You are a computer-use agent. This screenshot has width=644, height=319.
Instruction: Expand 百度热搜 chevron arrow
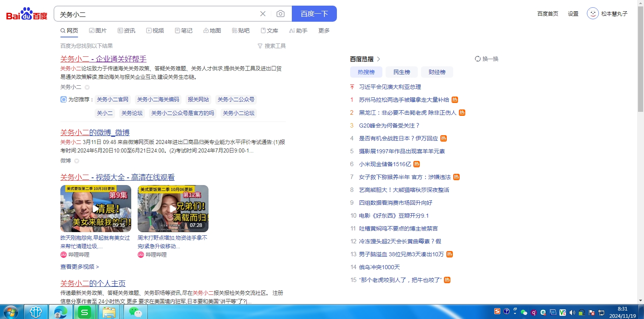point(378,59)
